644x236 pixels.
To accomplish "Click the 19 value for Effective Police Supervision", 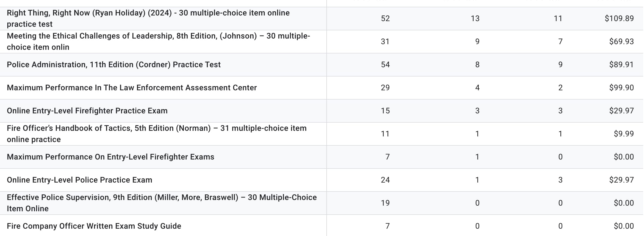I will pos(385,203).
